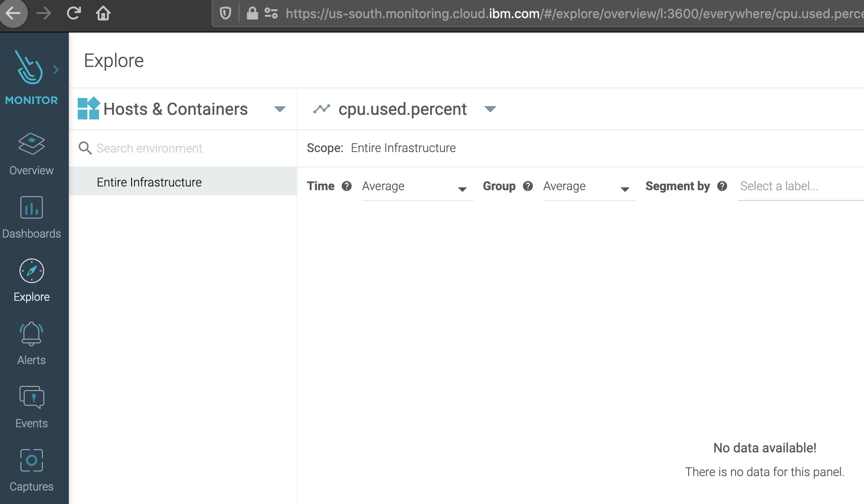Viewport: 864px width, 504px height.
Task: Click the Hosts & Containers title
Action: [x=175, y=109]
